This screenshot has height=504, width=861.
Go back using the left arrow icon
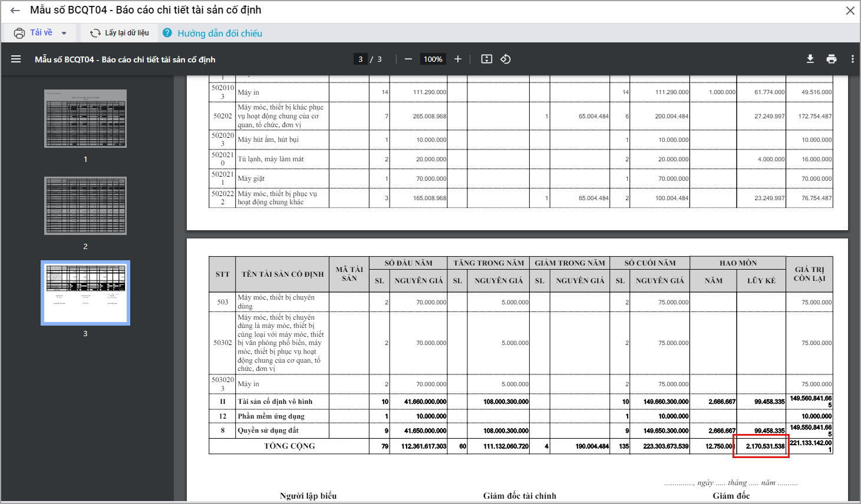(x=15, y=11)
